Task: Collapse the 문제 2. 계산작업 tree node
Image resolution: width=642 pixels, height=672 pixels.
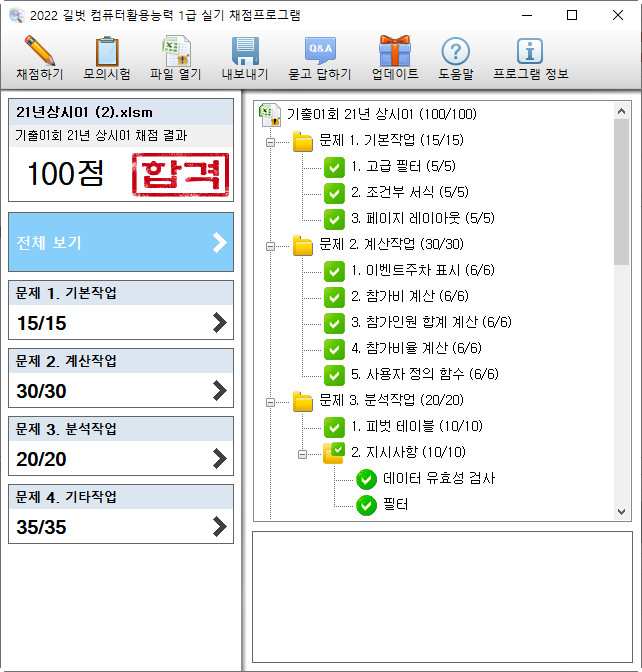Action: (x=270, y=245)
